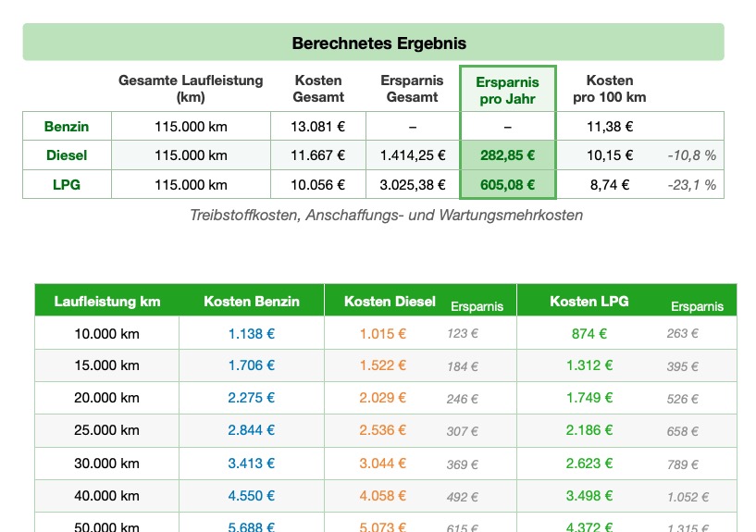Select the highlighted Ersparnis pro Jahr column header
Viewport: 756px width, 532px height.
click(508, 89)
